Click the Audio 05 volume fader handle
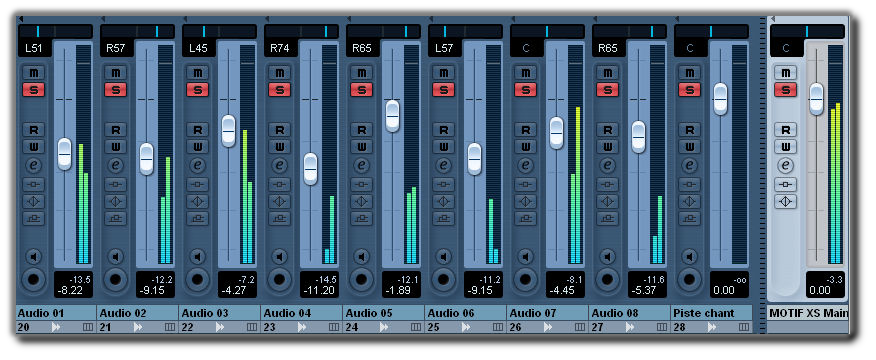The height and width of the screenshot is (360, 876). coord(393,116)
